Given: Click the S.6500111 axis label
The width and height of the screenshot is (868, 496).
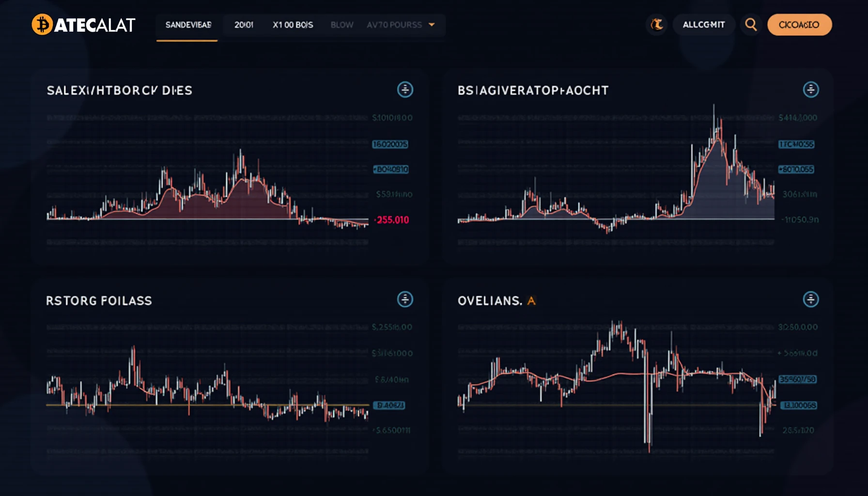Looking at the screenshot, I should (x=393, y=430).
